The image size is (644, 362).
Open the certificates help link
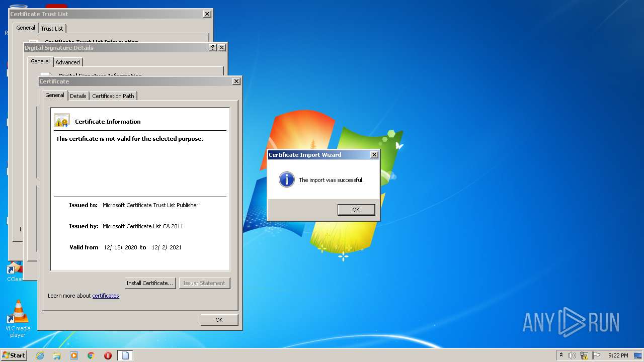(x=106, y=296)
